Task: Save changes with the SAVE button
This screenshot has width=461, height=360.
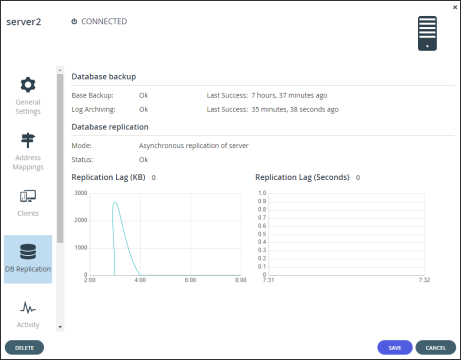Action: (x=395, y=348)
